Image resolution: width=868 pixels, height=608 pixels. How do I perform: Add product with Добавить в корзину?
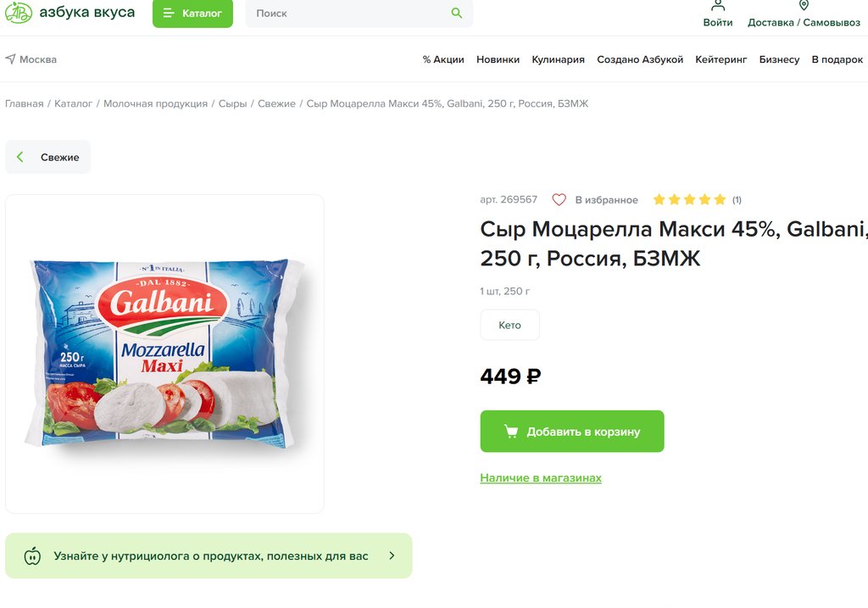572,432
